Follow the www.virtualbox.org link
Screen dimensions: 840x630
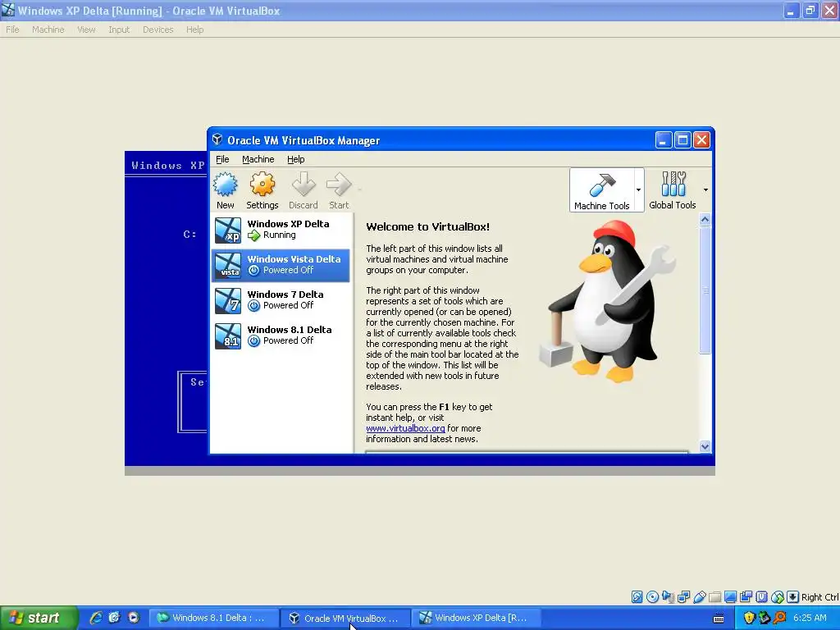[x=405, y=428]
